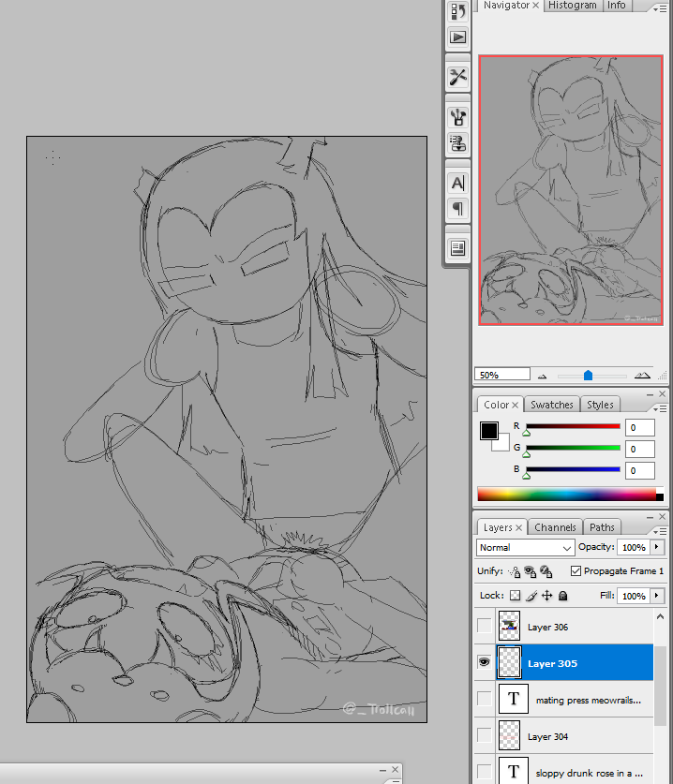
Task: Close the Layers tab with its x
Action: [x=519, y=527]
